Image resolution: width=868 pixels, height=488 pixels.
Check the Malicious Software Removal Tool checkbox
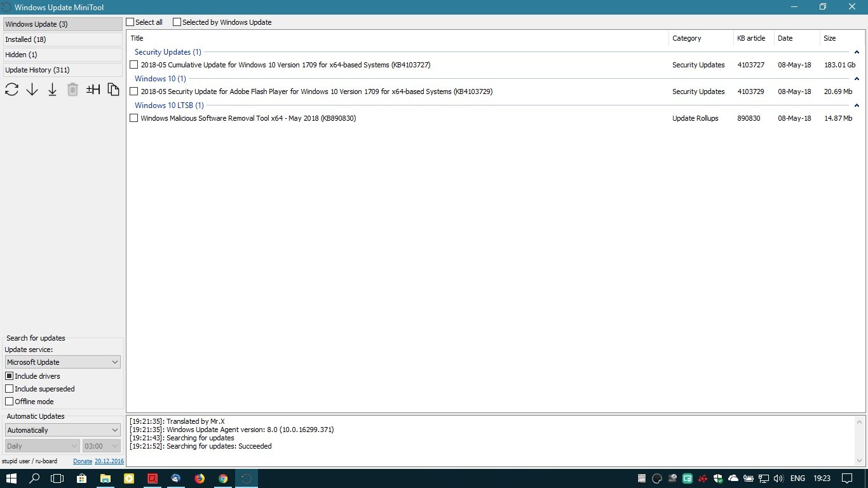point(134,118)
